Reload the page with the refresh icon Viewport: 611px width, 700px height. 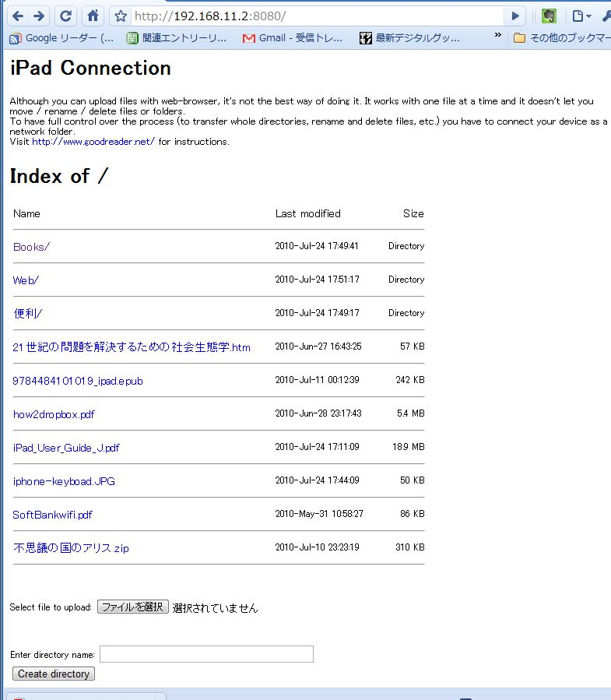[x=65, y=16]
